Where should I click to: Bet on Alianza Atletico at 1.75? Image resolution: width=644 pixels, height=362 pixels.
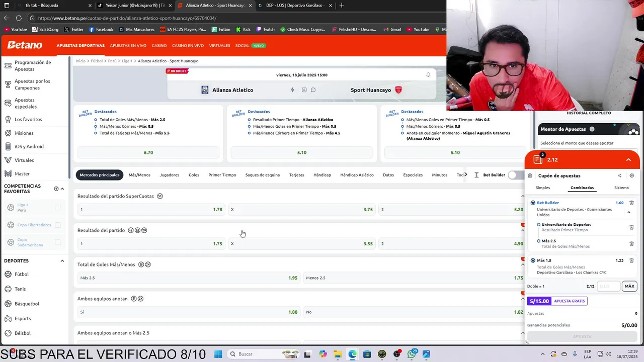[151, 243]
